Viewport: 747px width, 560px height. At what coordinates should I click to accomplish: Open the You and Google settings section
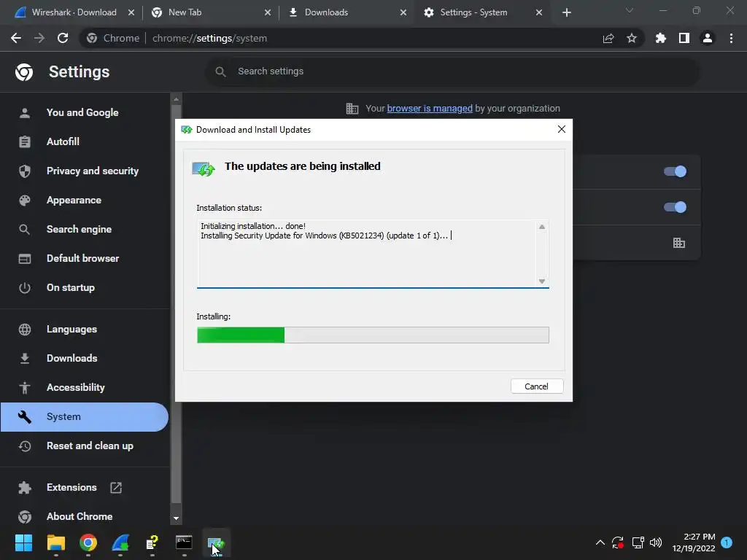82,113
